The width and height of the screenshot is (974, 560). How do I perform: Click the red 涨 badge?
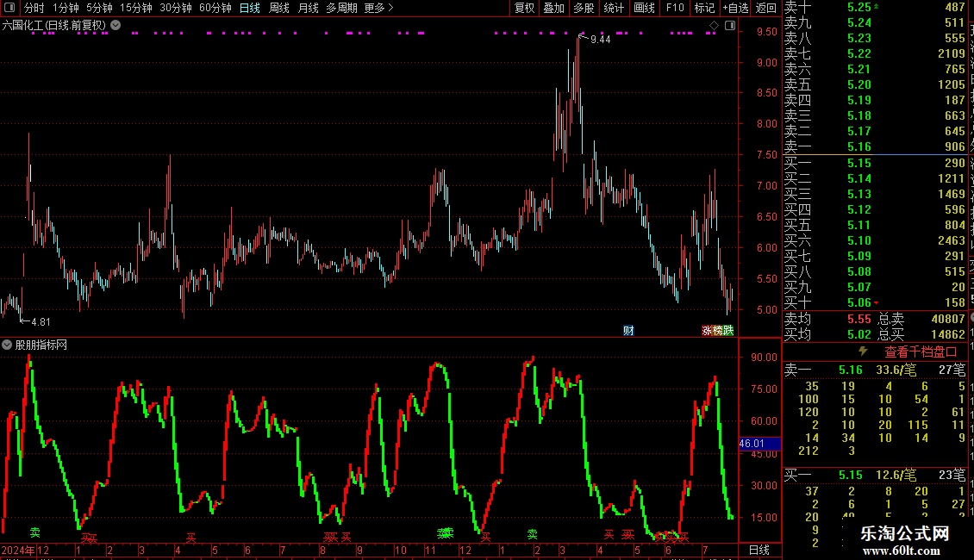[707, 330]
